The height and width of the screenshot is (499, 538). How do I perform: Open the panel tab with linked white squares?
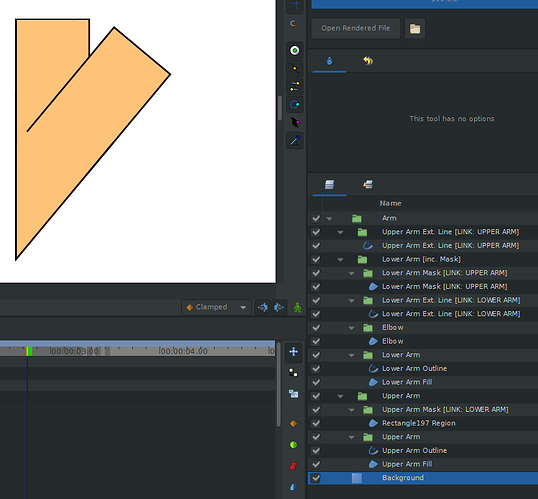pyautogui.click(x=293, y=373)
